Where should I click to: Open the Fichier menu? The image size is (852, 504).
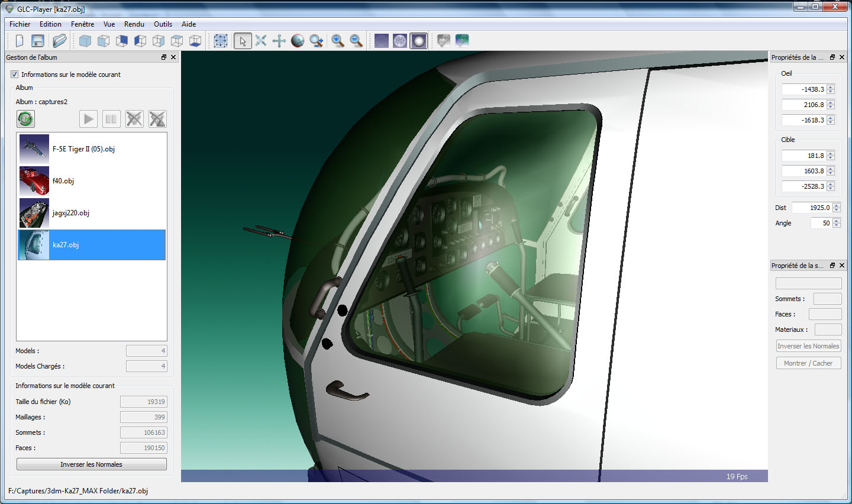(20, 24)
